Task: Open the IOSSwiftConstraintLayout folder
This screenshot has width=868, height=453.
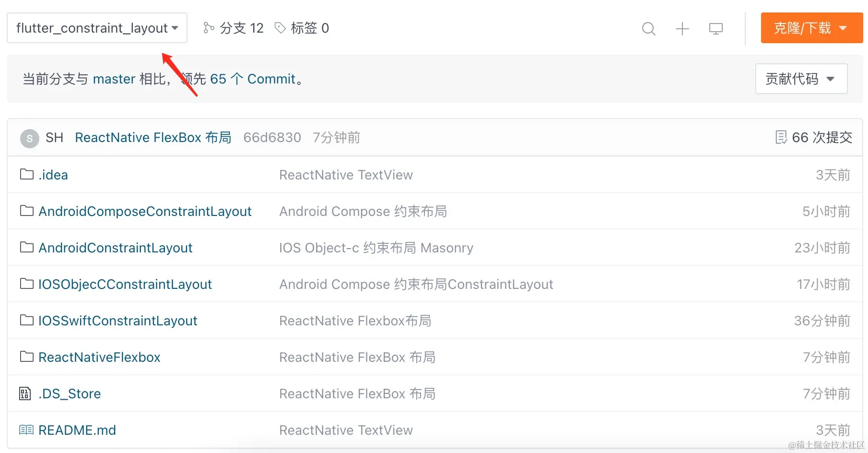Action: [117, 321]
